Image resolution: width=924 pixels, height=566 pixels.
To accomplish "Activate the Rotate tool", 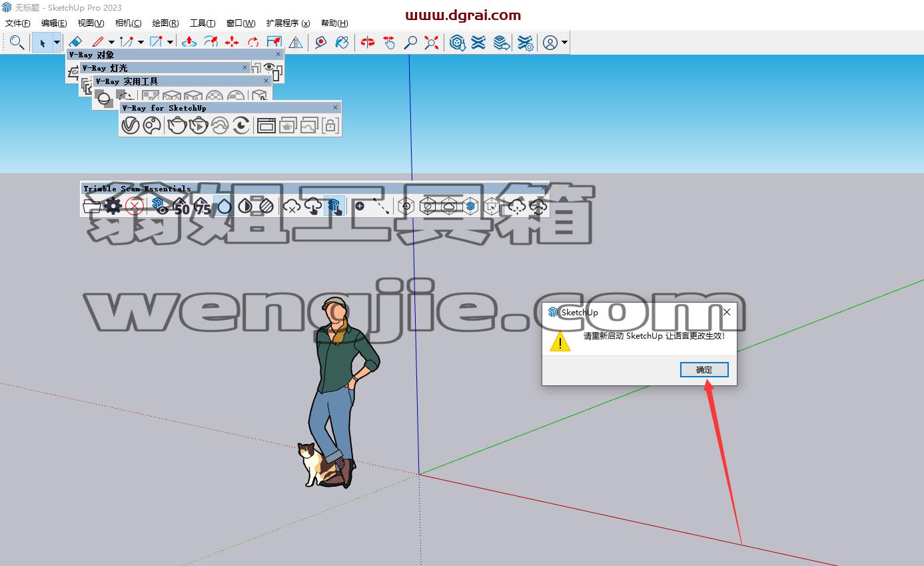I will 253,42.
